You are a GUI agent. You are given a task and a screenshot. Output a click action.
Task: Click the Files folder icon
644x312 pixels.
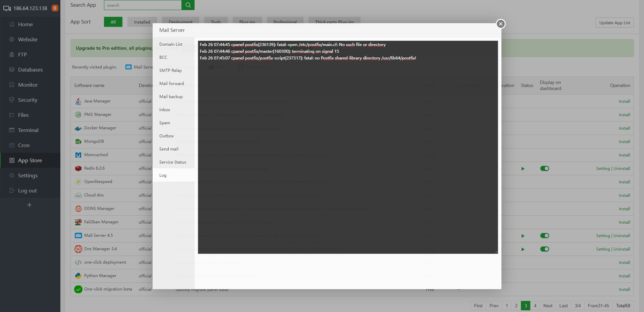tap(12, 115)
